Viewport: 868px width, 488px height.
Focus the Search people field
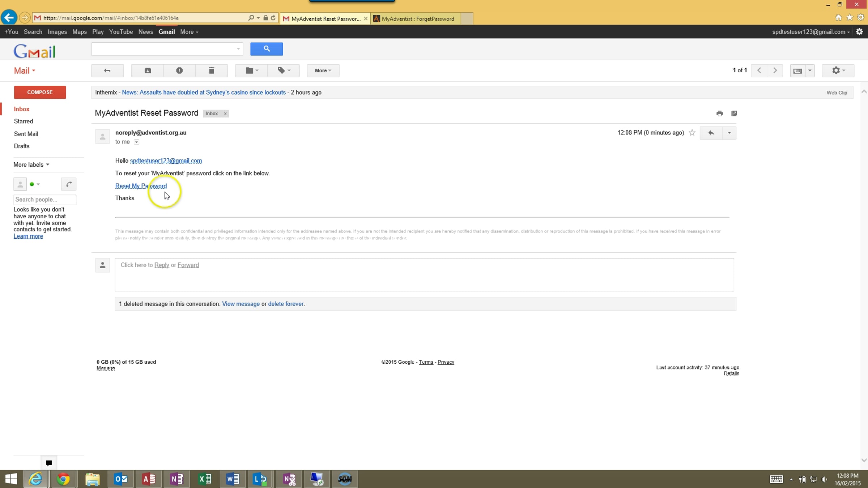45,200
